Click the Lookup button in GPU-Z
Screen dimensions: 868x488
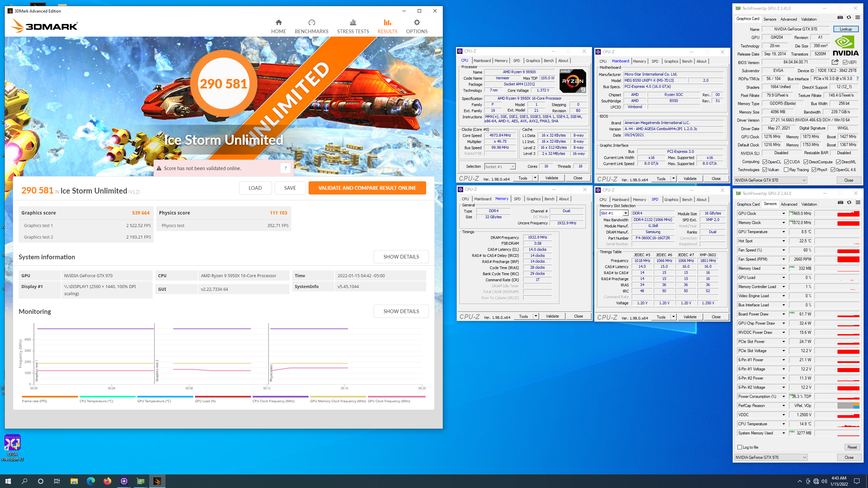coord(846,29)
